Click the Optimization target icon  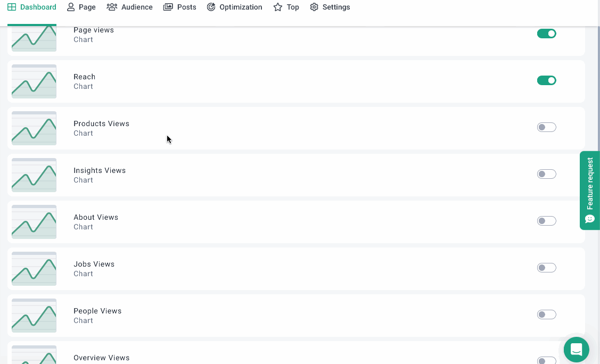[x=211, y=7]
